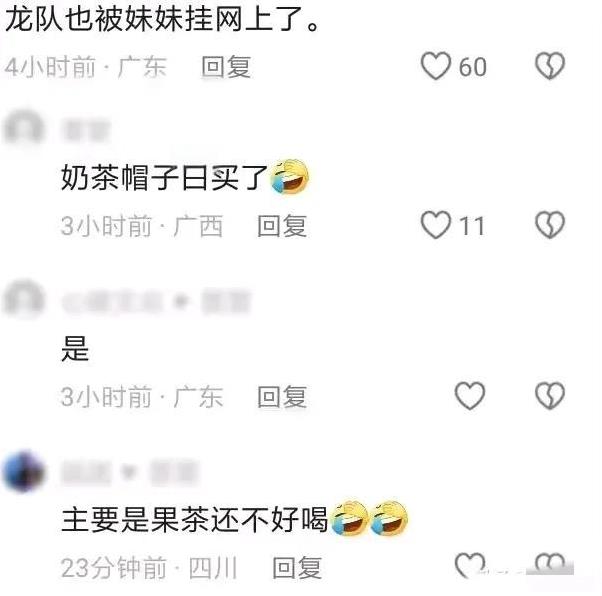
Task: Dislike the 四川 comment posted 23分钟前
Action: tap(550, 565)
